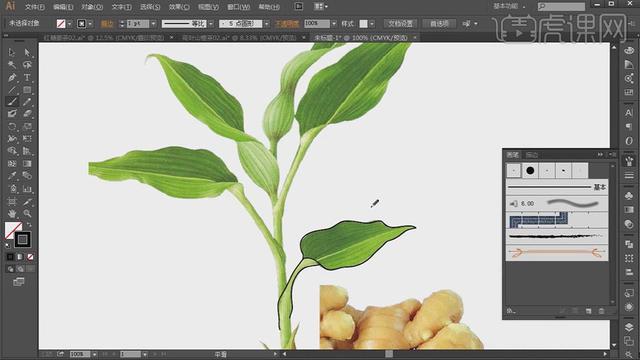Select the Artboard tool

[x=12, y=201]
